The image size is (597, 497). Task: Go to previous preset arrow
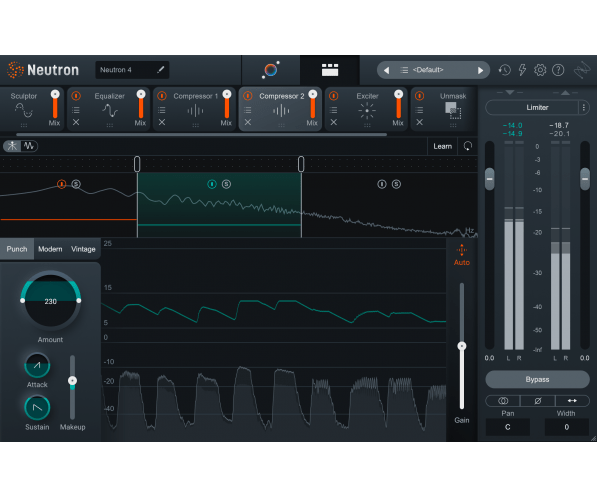(x=386, y=70)
